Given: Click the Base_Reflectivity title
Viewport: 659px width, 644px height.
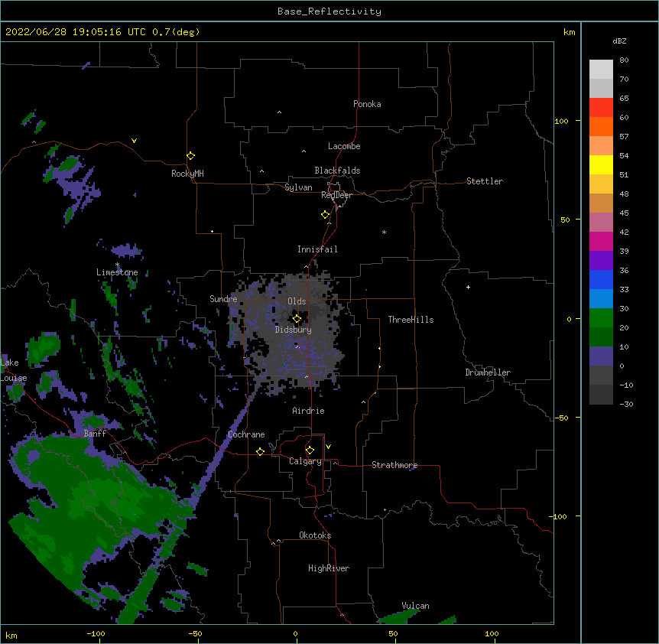Looking at the screenshot, I should pos(329,11).
